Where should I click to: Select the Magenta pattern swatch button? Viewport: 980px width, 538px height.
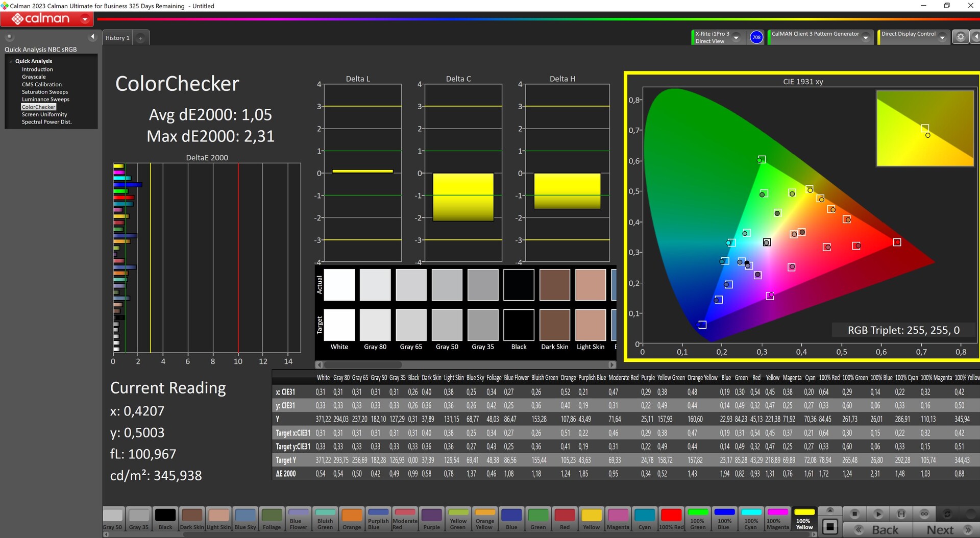pos(618,519)
